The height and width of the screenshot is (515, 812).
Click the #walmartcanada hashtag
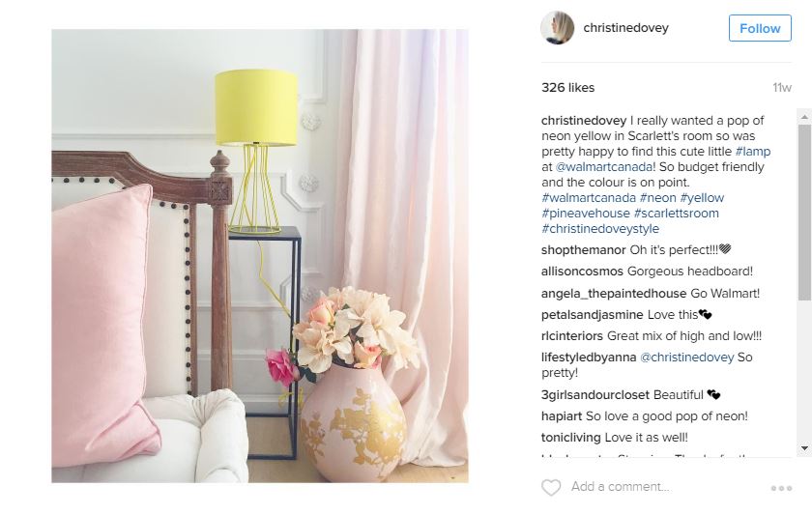point(589,198)
